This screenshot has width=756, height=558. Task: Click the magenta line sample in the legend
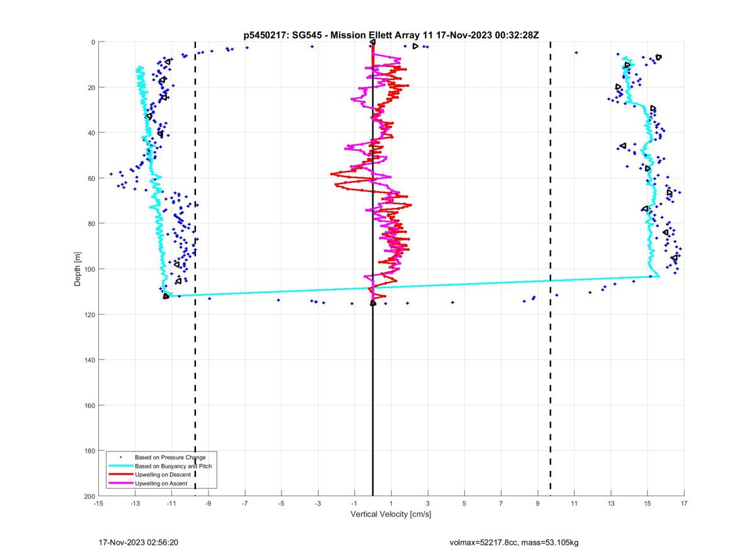coord(120,482)
